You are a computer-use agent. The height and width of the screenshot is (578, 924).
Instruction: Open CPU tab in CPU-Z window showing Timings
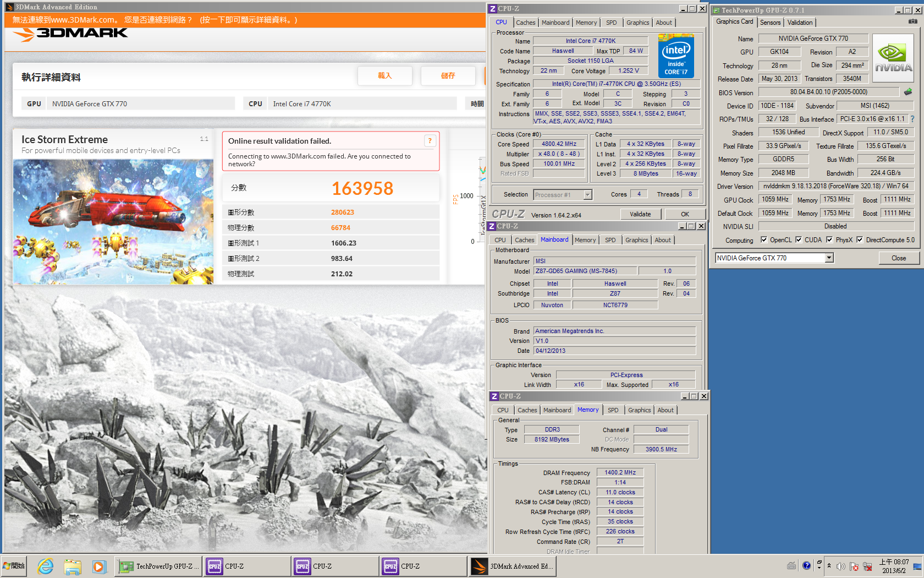[x=503, y=410]
